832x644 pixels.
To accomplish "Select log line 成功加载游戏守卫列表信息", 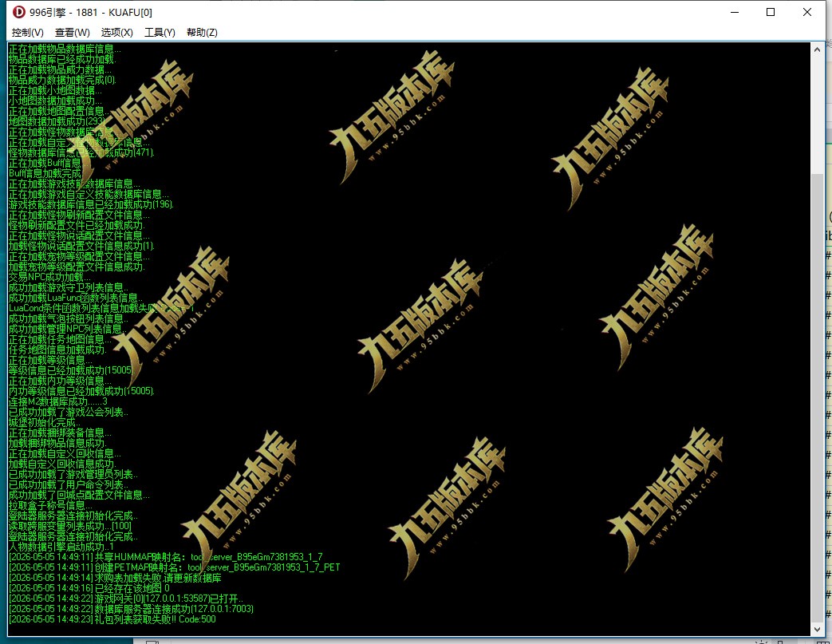I will [x=69, y=287].
